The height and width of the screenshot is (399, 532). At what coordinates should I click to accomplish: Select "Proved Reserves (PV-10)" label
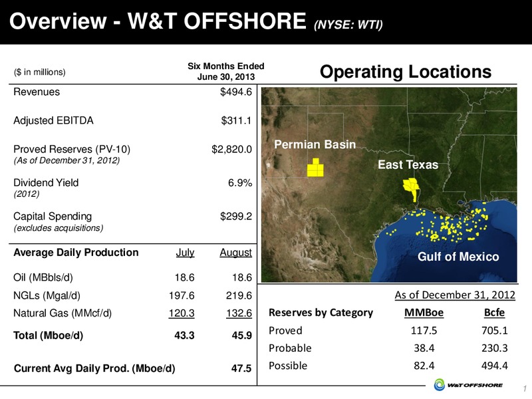click(x=72, y=149)
